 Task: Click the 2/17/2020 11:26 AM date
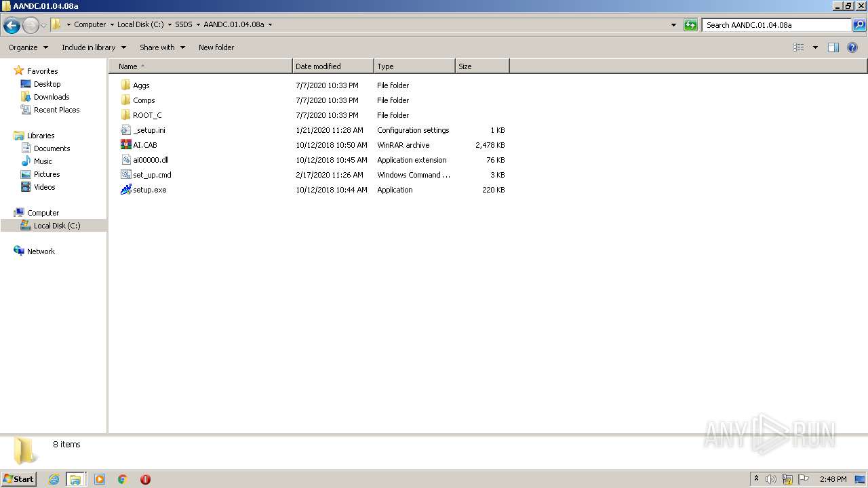[x=330, y=175]
